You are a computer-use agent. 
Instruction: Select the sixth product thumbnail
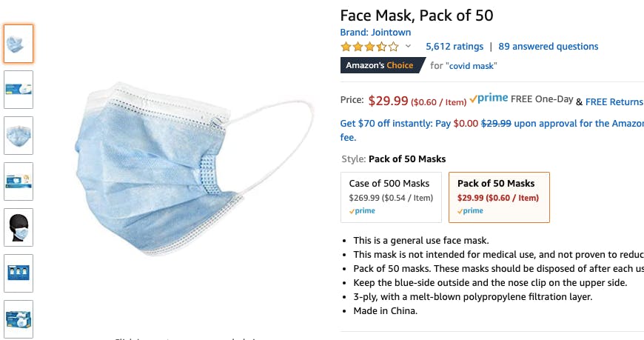[19, 273]
